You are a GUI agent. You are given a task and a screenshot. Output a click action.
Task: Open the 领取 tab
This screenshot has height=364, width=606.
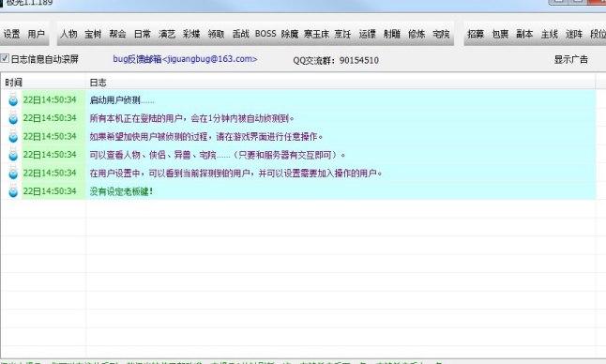[216, 34]
